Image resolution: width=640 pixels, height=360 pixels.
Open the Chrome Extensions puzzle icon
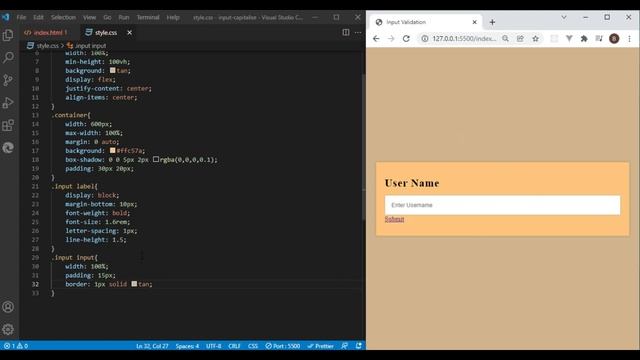(584, 38)
